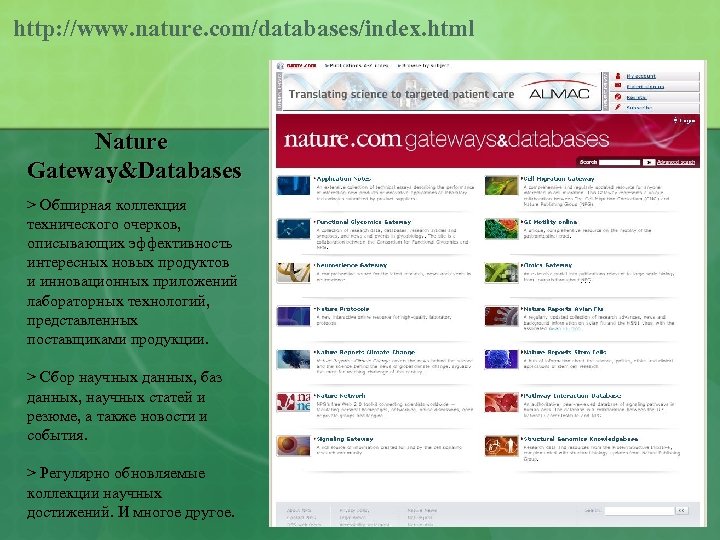Click the paragraph starting Регулярно обновляемые
Viewport: 720px width, 540px height.
tap(131, 493)
